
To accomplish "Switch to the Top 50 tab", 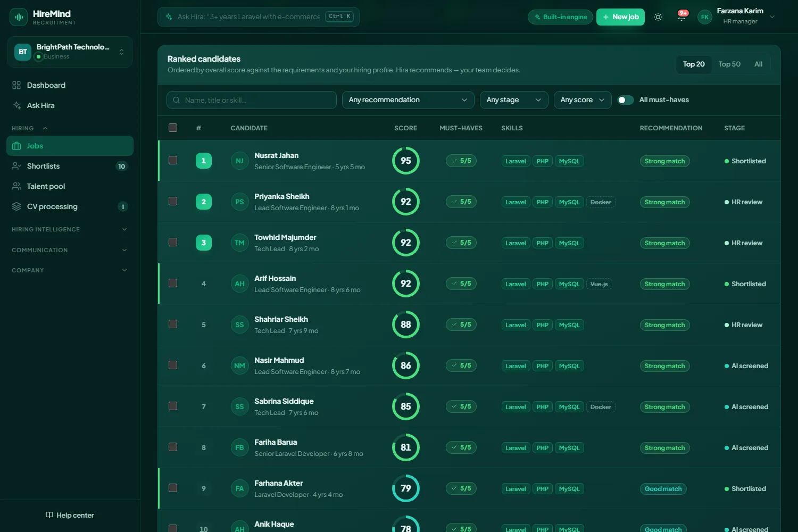I will click(729, 64).
